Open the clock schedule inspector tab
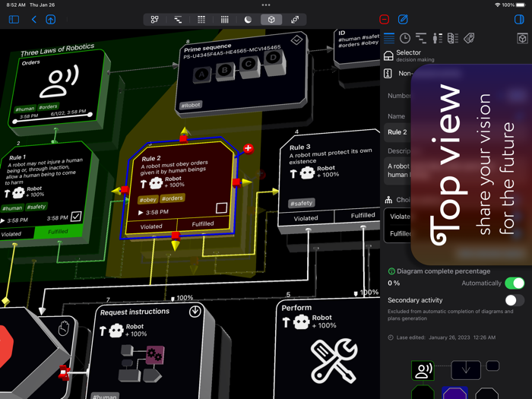 pos(405,38)
